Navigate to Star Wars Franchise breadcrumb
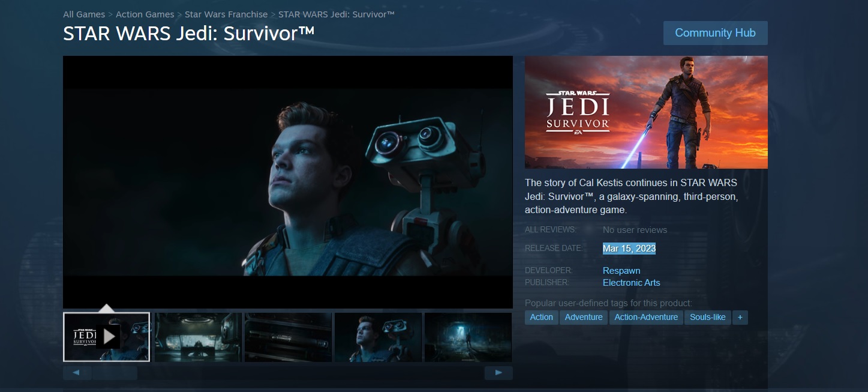Viewport: 868px width, 392px height. 226,14
